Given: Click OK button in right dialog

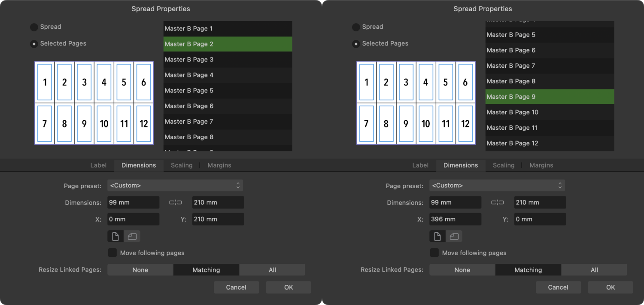Looking at the screenshot, I should [x=610, y=287].
